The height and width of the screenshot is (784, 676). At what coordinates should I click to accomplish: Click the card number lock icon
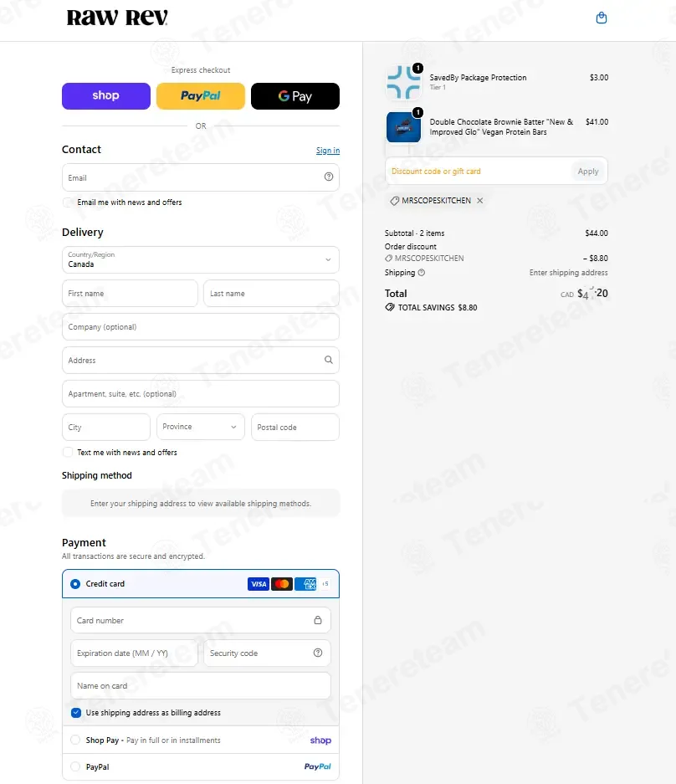317,620
